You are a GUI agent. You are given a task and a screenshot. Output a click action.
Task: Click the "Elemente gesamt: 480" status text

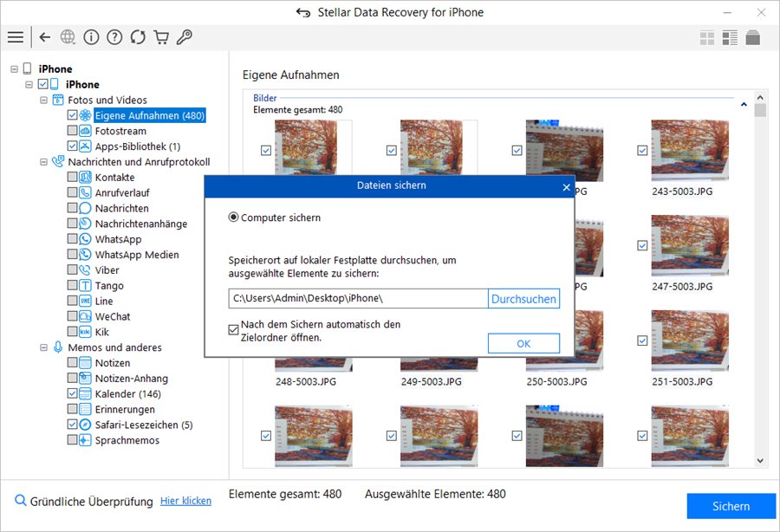[x=285, y=494]
